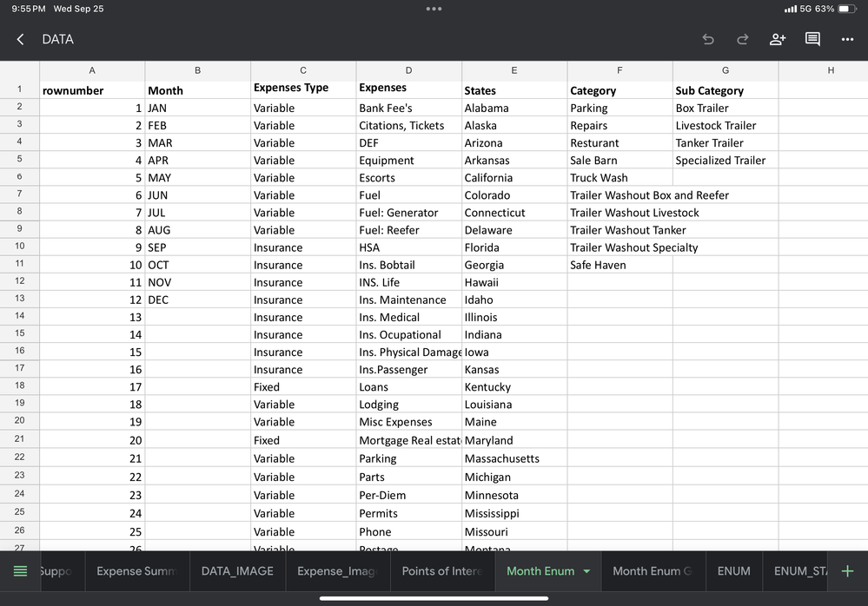Switch to the Expense Summ sheet tab
Screen dimensions: 868x606
pyautogui.click(x=136, y=571)
